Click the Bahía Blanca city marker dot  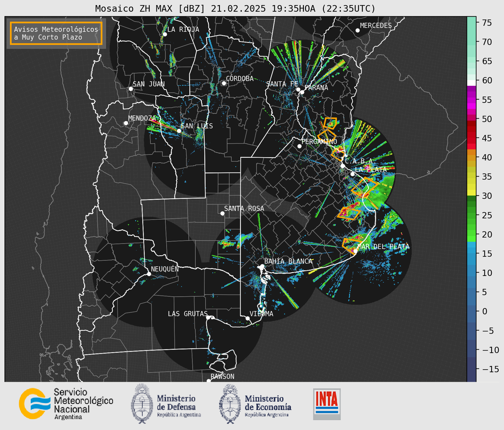click(262, 266)
